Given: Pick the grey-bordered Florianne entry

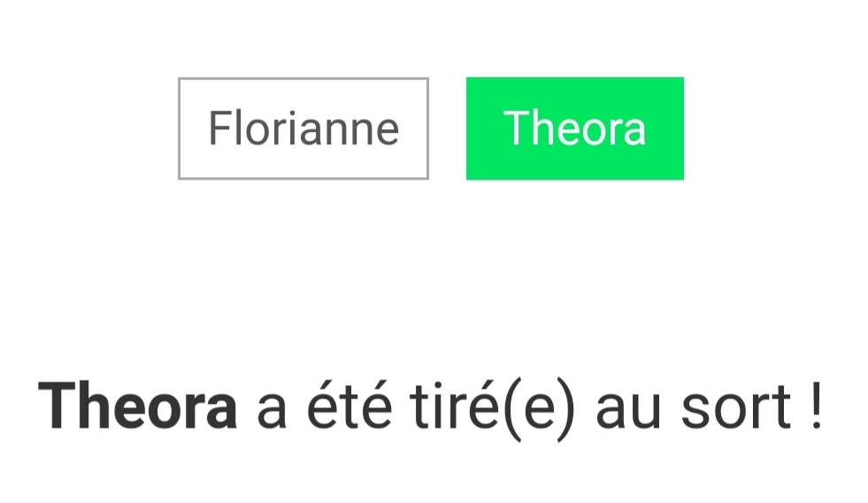Looking at the screenshot, I should click(x=303, y=129).
